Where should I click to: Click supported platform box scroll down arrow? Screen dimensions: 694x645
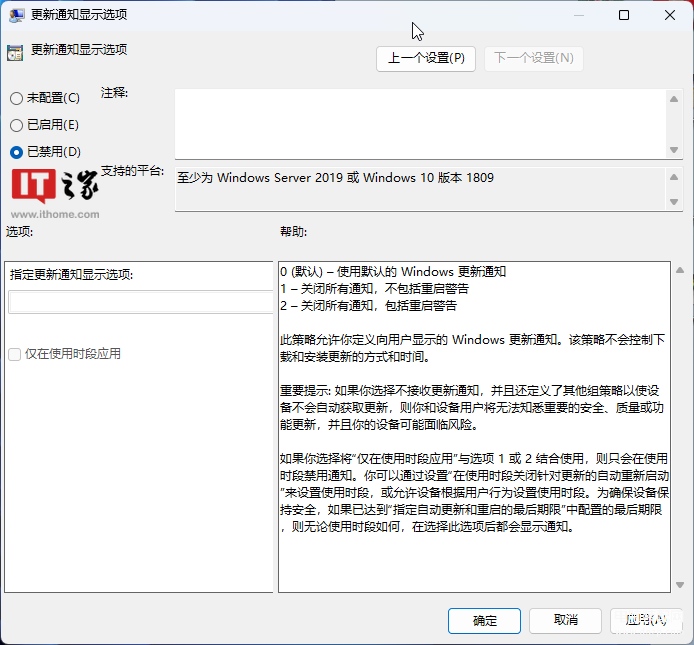[x=674, y=202]
